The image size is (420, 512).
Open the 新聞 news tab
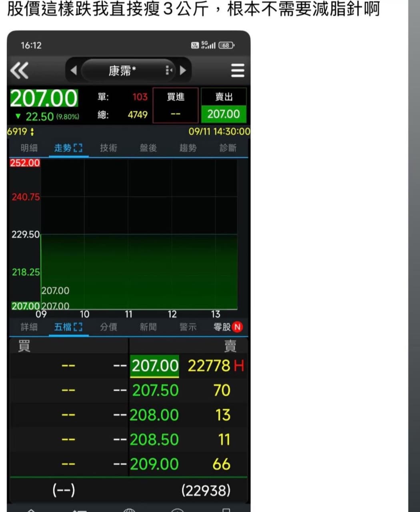pos(148,327)
